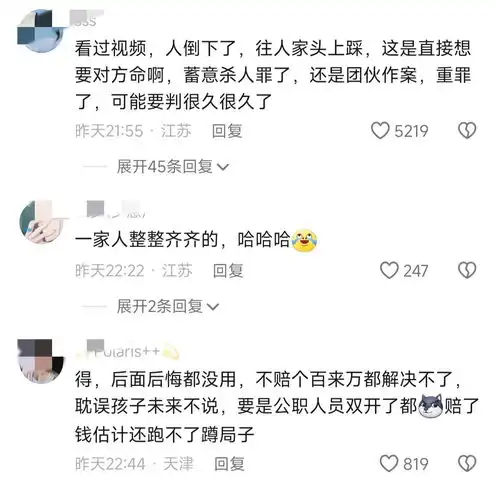Like the Tianjin comment with 819 likes

[389, 463]
